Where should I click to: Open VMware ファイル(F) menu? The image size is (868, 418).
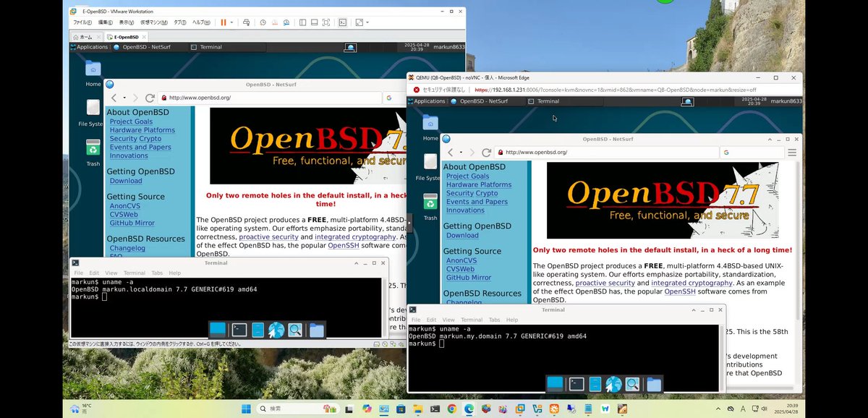point(82,22)
